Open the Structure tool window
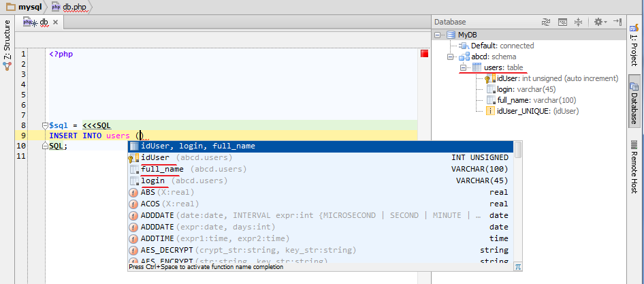Image resolution: width=644 pixels, height=284 pixels. pos(7,45)
